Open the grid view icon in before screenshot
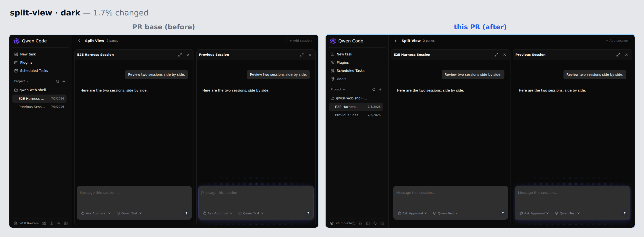Image resolution: width=644 pixels, height=237 pixels. pyautogui.click(x=44, y=223)
